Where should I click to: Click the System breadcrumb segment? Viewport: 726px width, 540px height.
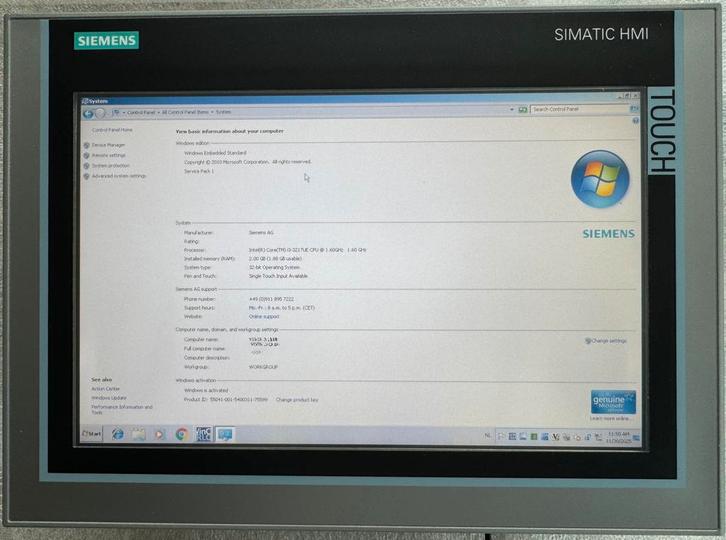223,112
